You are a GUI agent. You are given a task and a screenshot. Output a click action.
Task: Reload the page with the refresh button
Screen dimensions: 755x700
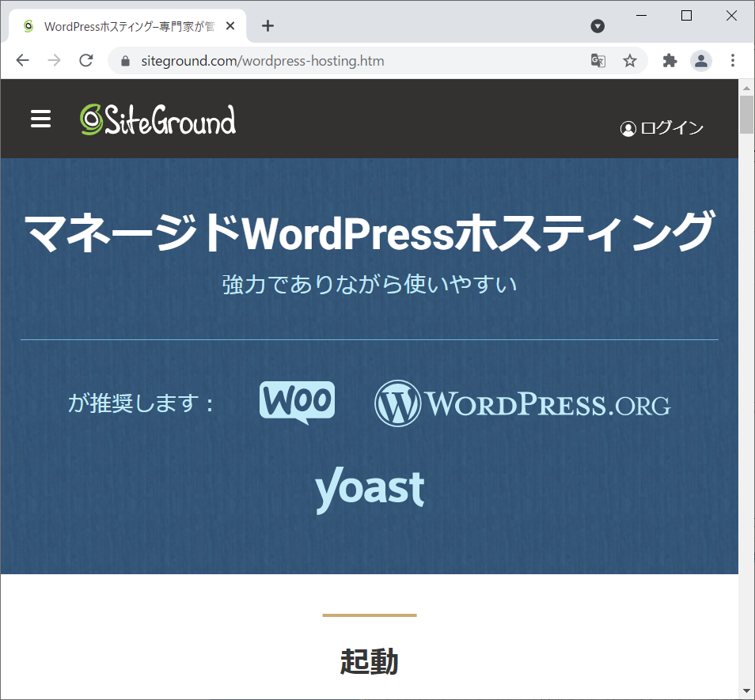[86, 61]
